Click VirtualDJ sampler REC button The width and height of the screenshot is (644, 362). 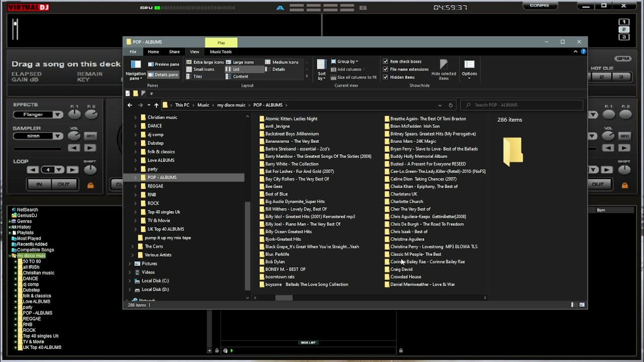click(90, 136)
